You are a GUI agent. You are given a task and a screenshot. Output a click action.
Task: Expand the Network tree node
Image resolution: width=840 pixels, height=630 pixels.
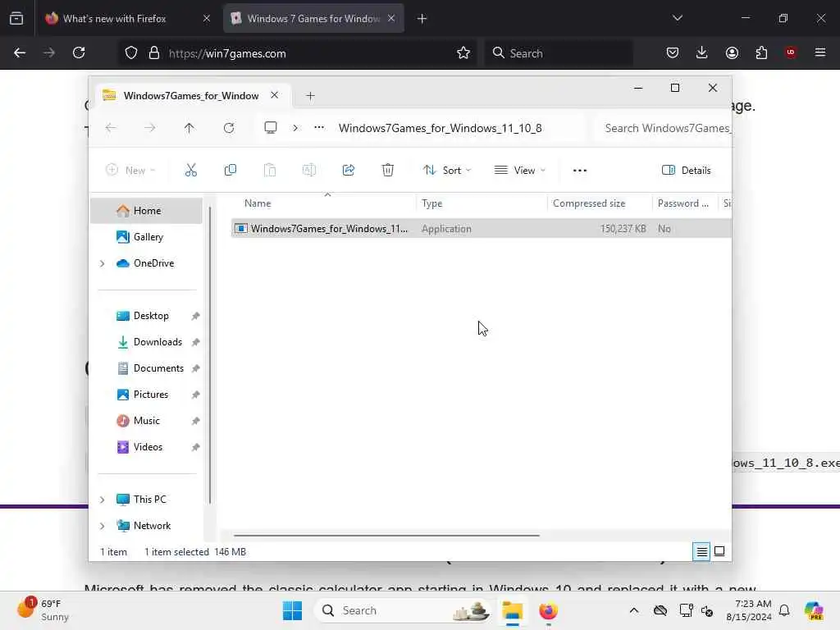coord(103,526)
